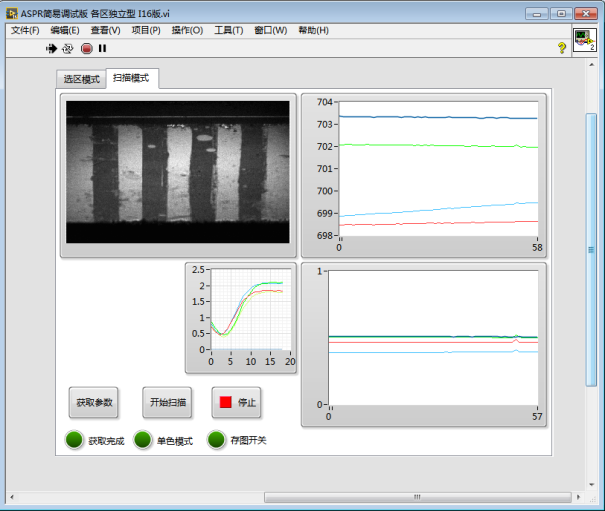Click the Run Continuously toolbar icon

(68, 48)
